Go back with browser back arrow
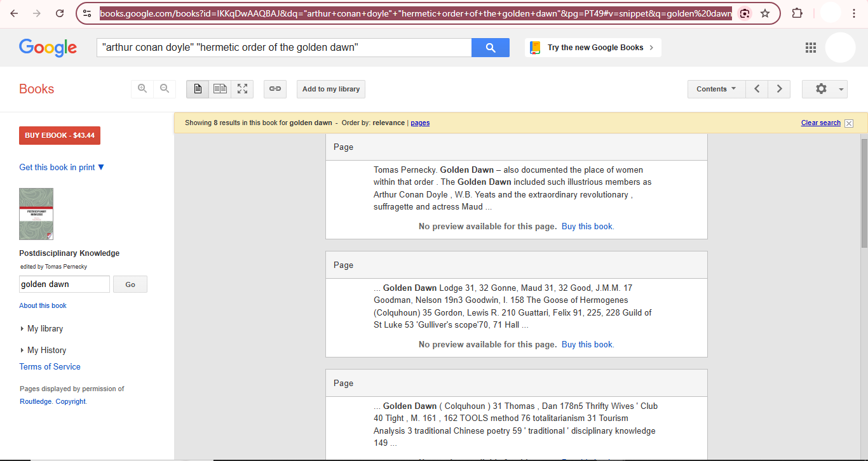The height and width of the screenshot is (461, 868). [14, 13]
